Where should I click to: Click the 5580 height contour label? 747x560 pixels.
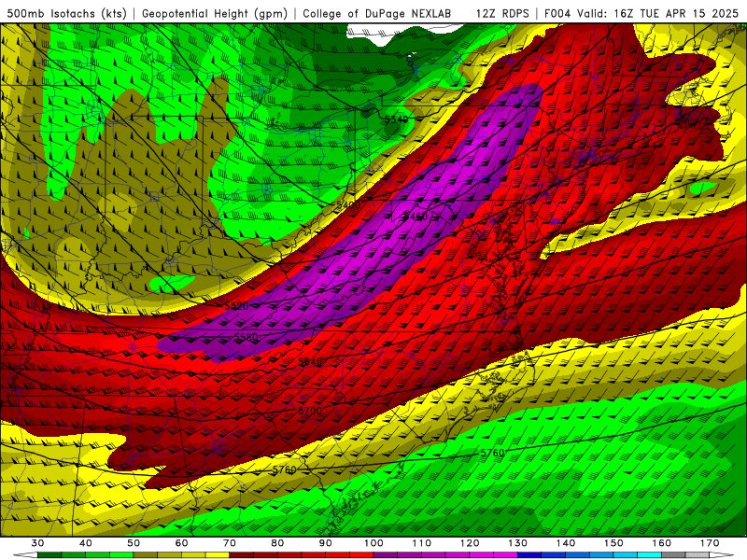click(246, 338)
